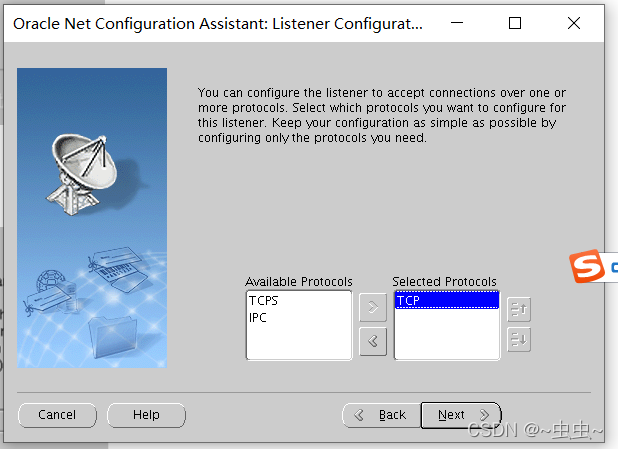Image resolution: width=618 pixels, height=449 pixels.
Task: Open Help for the listener configuration
Action: (146, 415)
